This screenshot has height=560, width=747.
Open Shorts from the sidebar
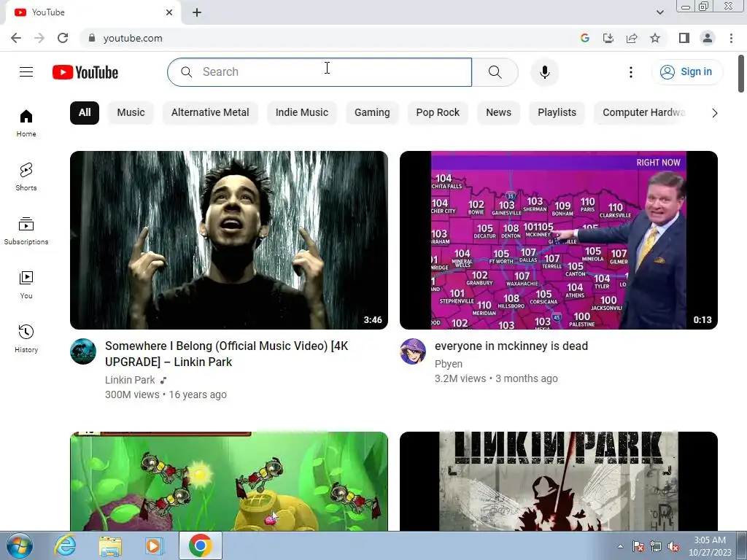(26, 176)
